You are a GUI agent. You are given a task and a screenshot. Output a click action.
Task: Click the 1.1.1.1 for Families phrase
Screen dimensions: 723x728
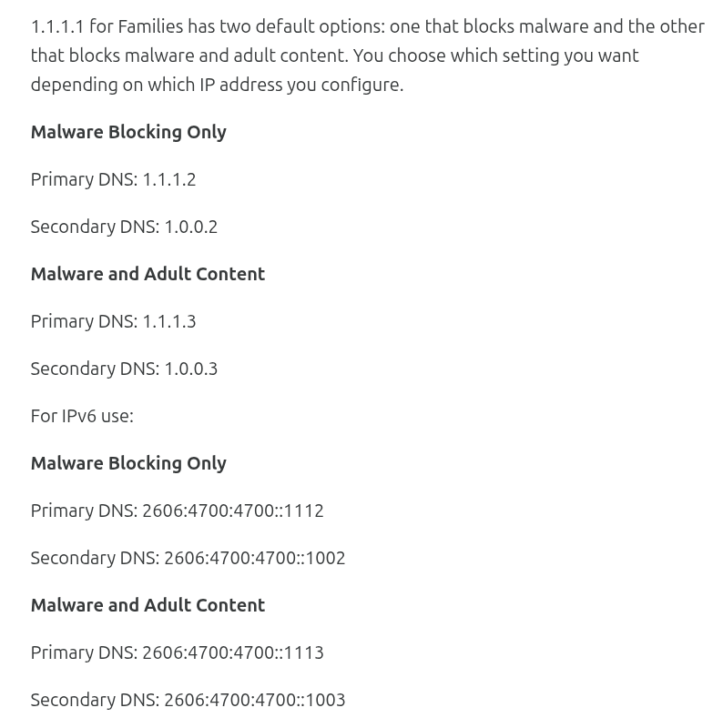click(x=107, y=26)
